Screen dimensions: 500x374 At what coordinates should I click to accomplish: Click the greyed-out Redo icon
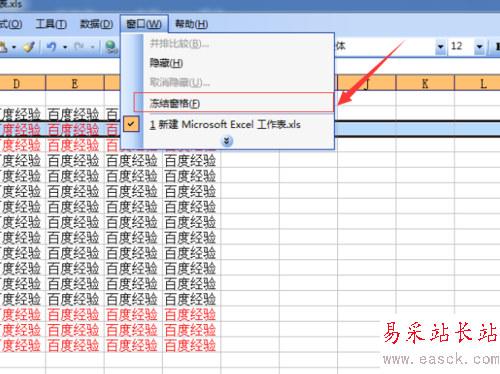coord(79,47)
